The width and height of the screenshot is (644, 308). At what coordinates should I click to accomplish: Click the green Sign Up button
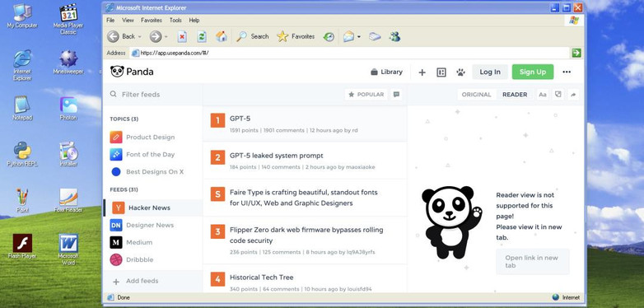click(x=533, y=72)
